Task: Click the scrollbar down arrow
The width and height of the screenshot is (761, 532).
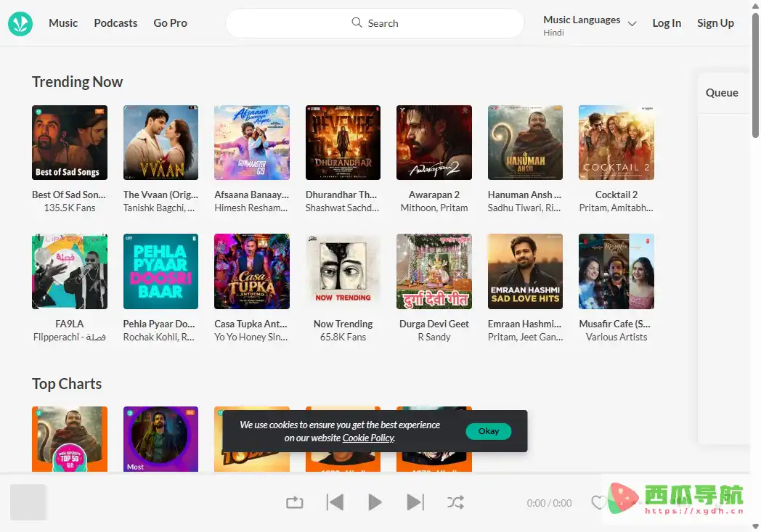Action: coord(755,527)
